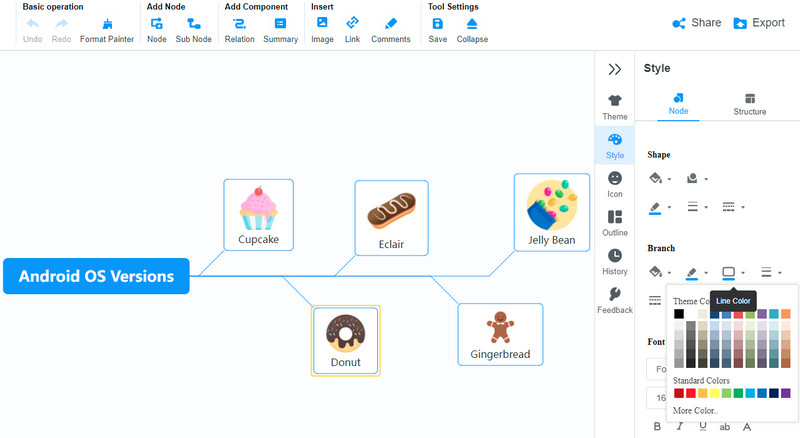800x438 pixels.
Task: Select the Android OS Versions root node
Action: coord(96,276)
